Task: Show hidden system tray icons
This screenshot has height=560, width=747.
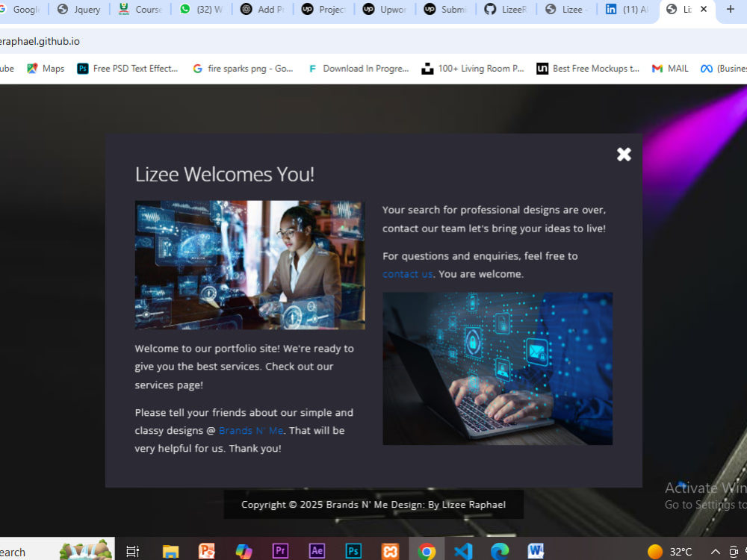Action: tap(716, 552)
